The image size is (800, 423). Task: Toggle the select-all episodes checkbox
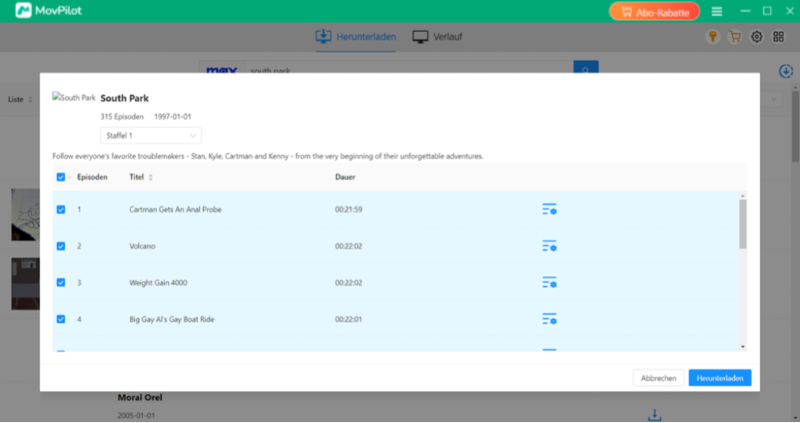click(61, 177)
